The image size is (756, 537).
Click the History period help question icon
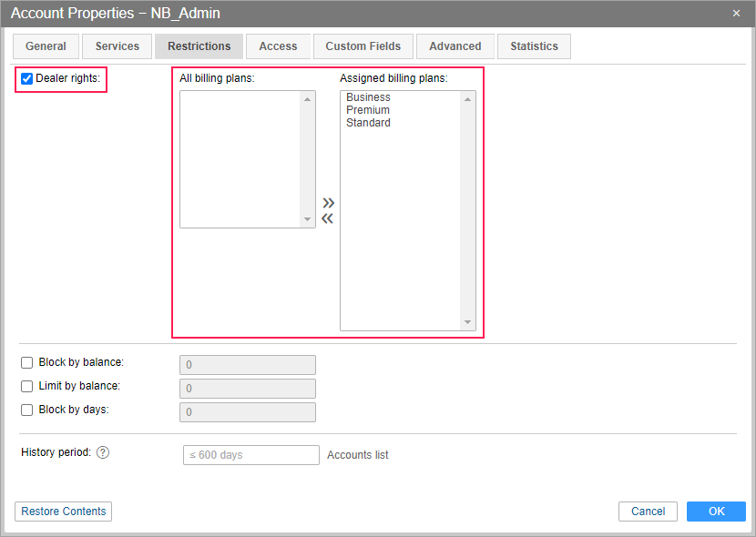pyautogui.click(x=103, y=453)
